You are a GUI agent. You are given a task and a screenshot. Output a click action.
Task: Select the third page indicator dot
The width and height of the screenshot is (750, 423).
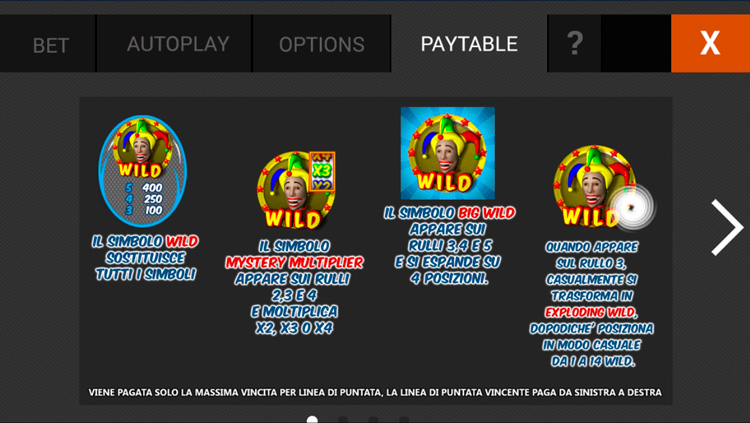pyautogui.click(x=374, y=420)
